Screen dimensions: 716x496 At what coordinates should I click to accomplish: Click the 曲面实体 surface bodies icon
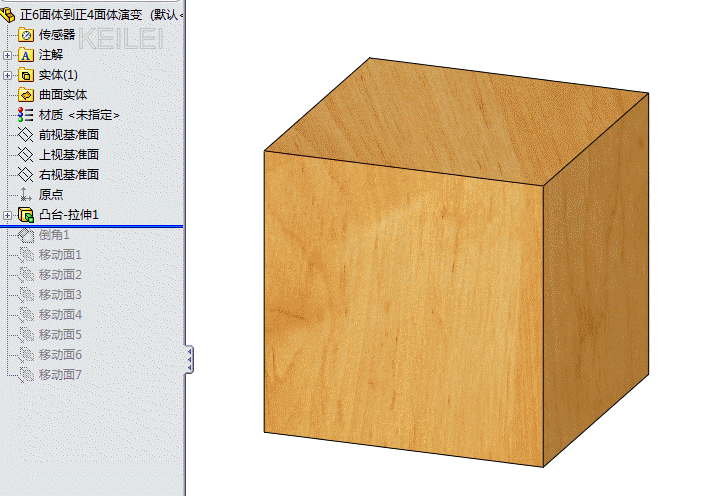26,95
